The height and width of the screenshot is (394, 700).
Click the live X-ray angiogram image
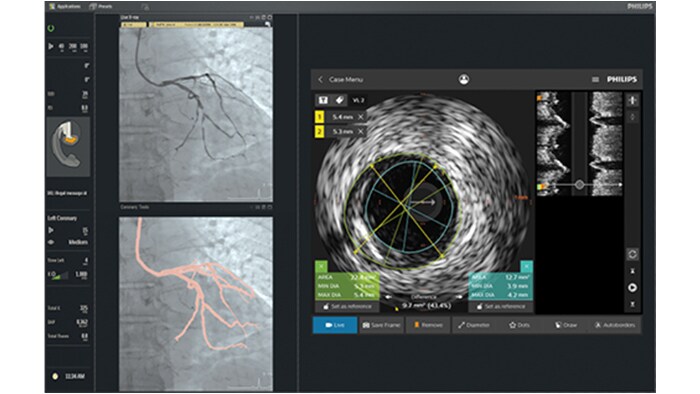click(196, 115)
